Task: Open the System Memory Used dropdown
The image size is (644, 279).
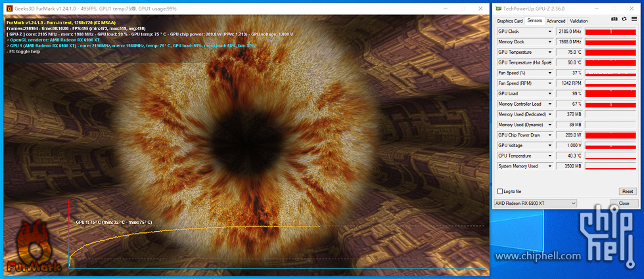Action: pos(549,166)
